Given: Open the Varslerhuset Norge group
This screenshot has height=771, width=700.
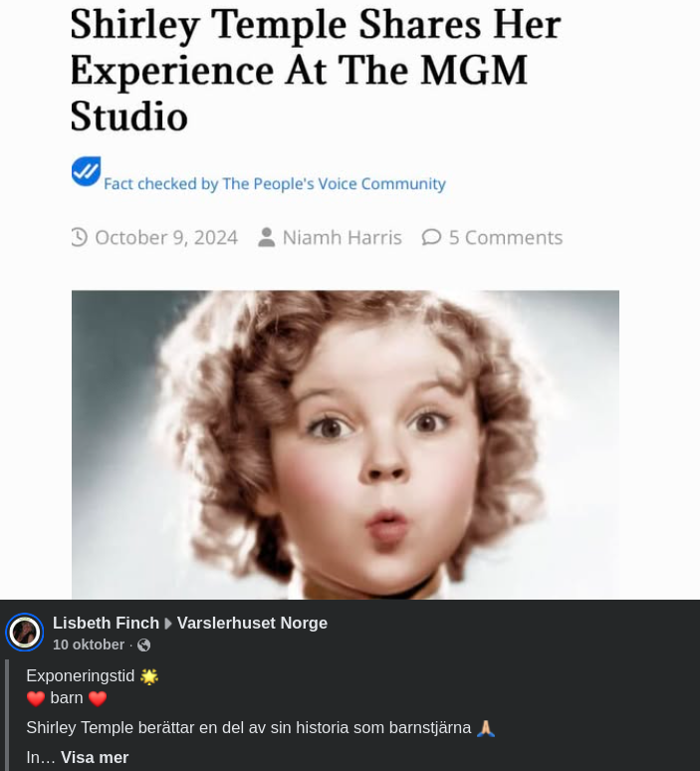Looking at the screenshot, I should 252,623.
